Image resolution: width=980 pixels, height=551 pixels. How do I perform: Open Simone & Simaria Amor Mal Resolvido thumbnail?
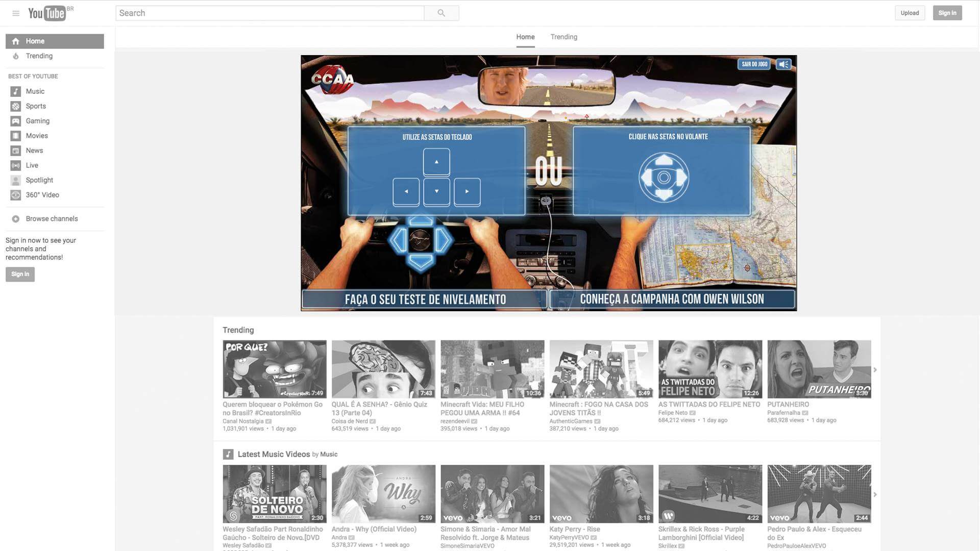point(493,494)
